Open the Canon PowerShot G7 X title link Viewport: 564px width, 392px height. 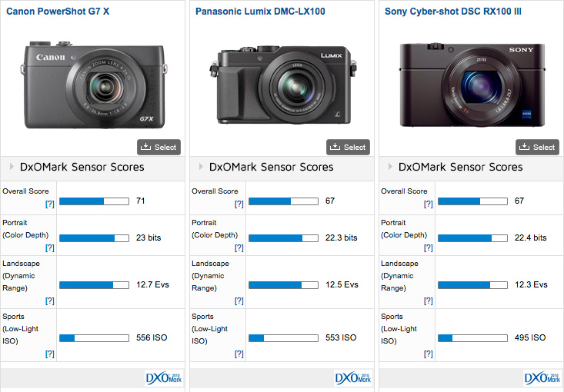tap(58, 11)
